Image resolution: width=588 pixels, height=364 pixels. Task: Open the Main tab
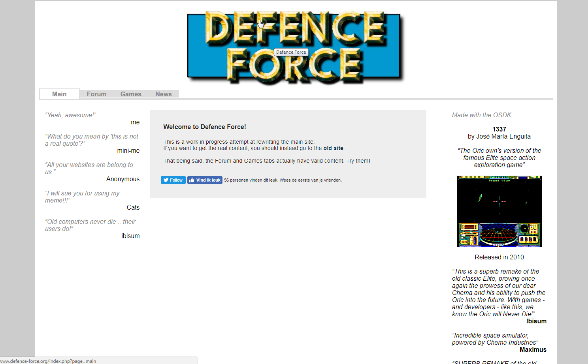(x=59, y=94)
